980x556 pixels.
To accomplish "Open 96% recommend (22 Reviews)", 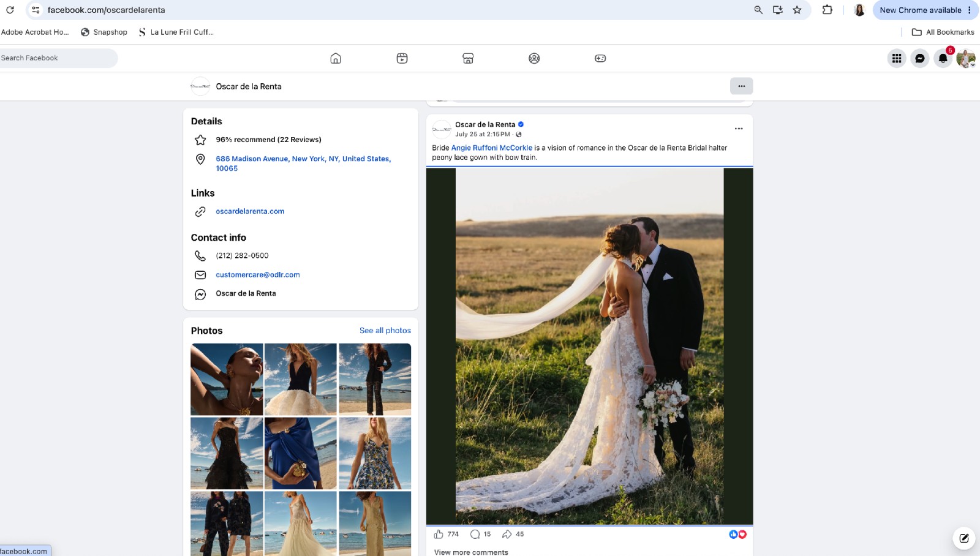I will (268, 140).
